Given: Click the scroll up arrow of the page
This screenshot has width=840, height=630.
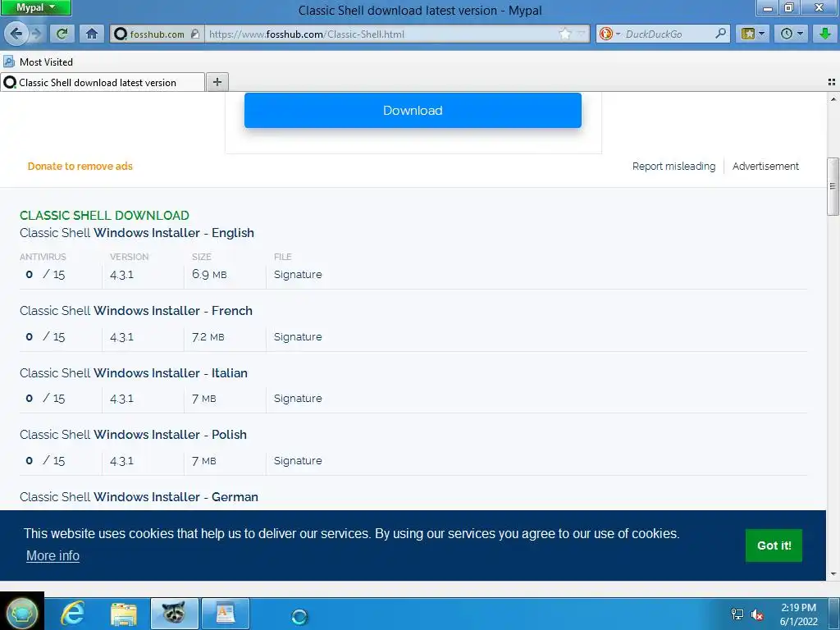Looking at the screenshot, I should coord(833,98).
